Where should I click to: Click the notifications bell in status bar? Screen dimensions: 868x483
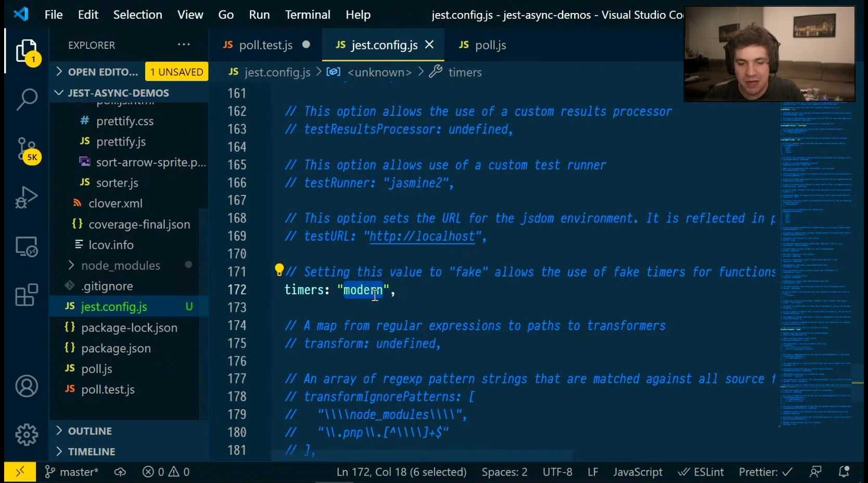tap(844, 472)
